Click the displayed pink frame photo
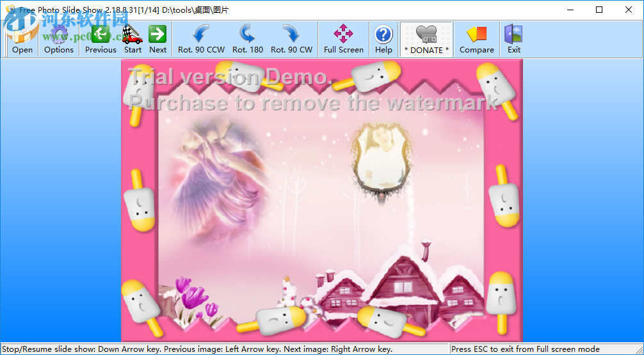Viewport: 644px width, 355px height. [x=322, y=200]
